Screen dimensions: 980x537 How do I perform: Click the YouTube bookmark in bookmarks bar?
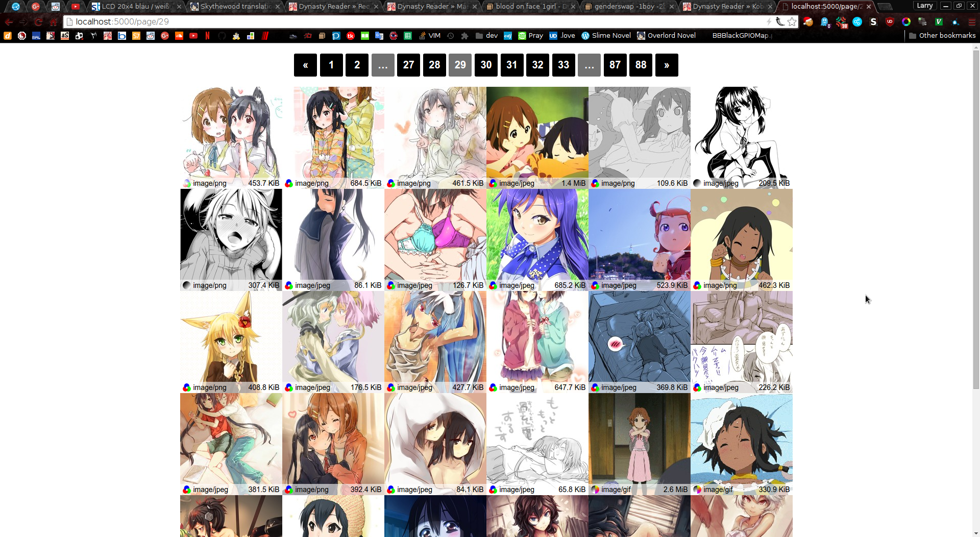(193, 36)
